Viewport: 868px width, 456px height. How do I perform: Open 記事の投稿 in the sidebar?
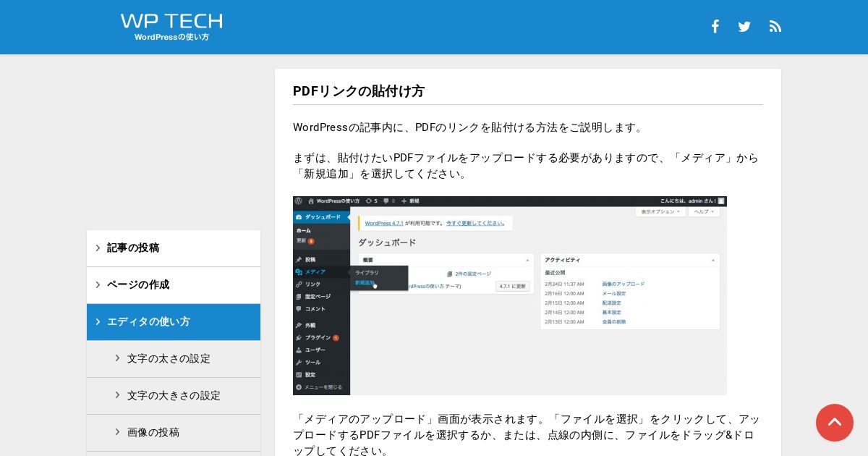pyautogui.click(x=174, y=248)
